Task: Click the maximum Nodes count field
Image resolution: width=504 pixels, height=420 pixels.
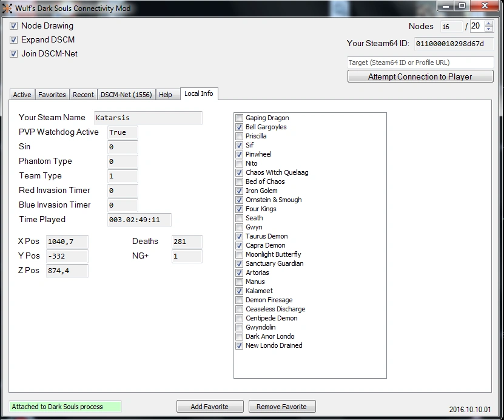Action: coord(475,26)
